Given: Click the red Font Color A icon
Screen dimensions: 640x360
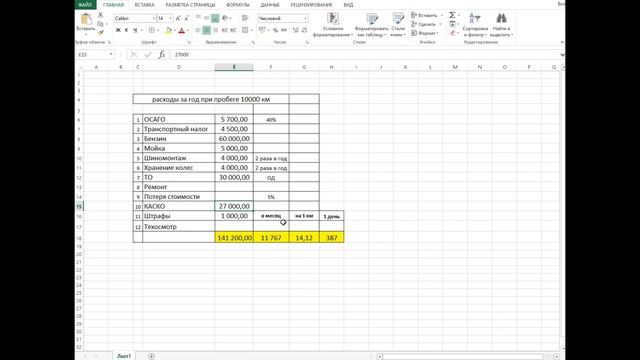Looking at the screenshot, I should click(182, 30).
